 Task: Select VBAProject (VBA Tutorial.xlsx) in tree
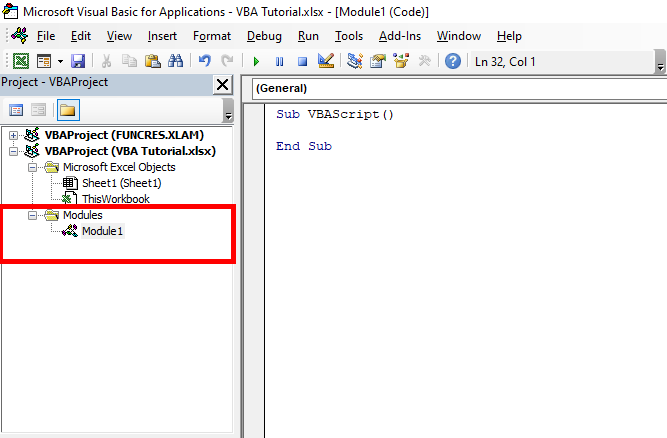click(x=130, y=151)
